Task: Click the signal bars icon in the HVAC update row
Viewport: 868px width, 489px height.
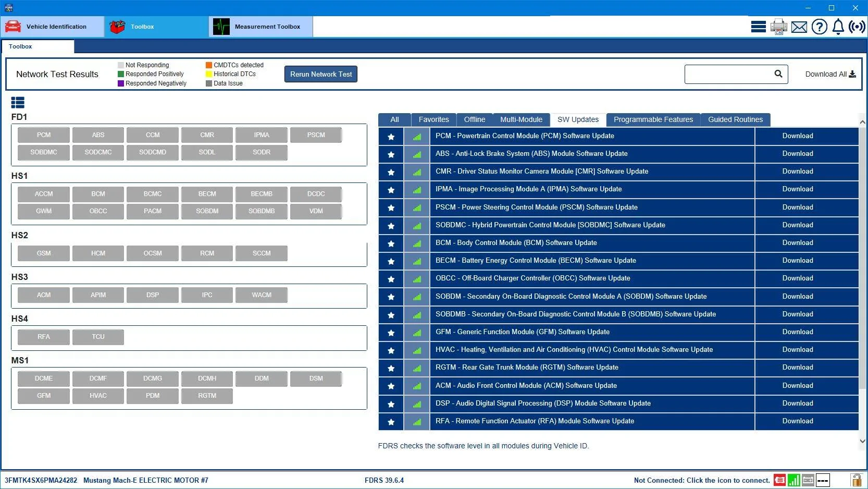Action: pyautogui.click(x=417, y=350)
